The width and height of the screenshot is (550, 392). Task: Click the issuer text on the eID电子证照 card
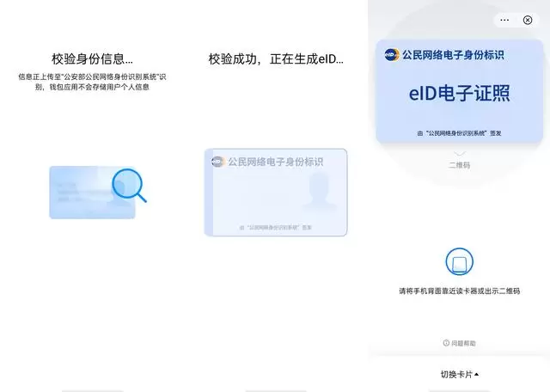point(459,133)
